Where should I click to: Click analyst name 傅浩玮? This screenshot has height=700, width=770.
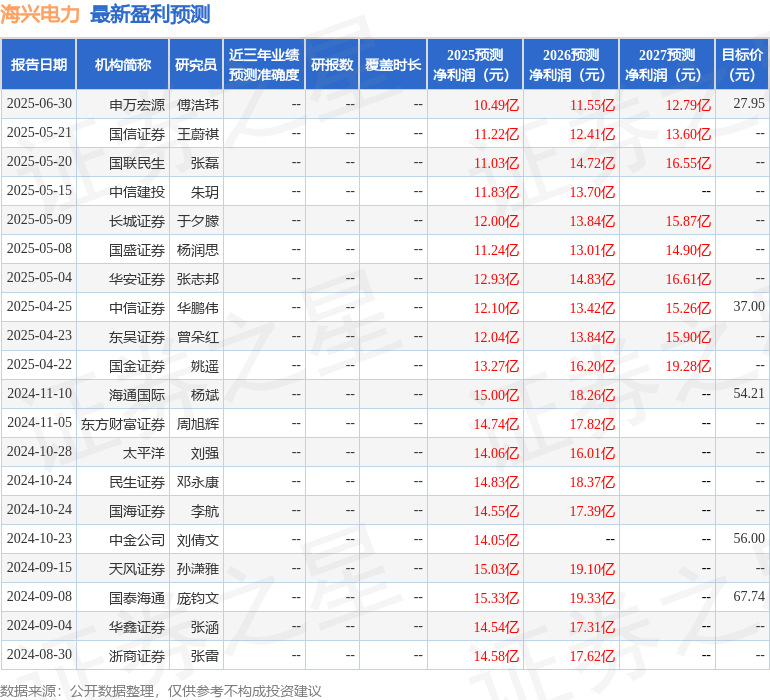[x=197, y=104]
